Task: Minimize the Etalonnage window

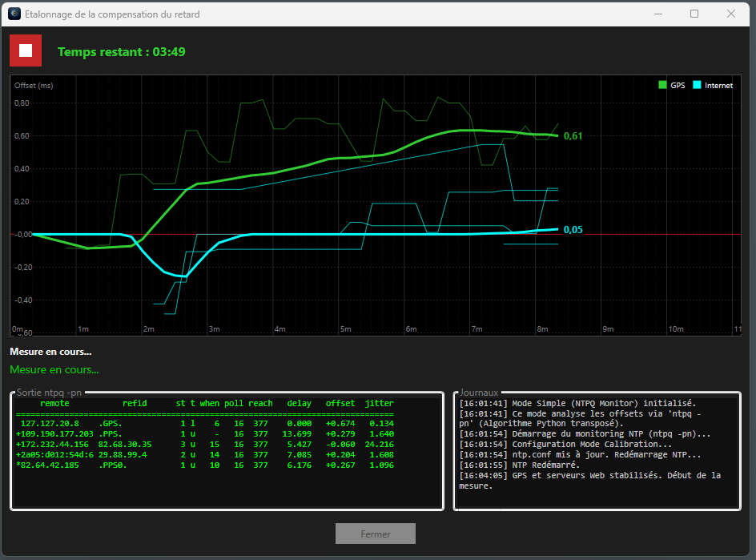Action: [657, 14]
